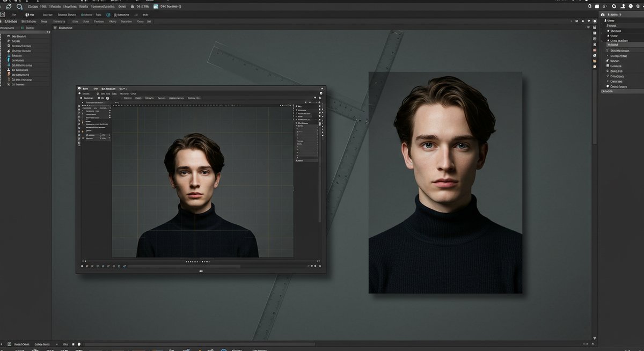Select the first tab in the tab row
The height and width of the screenshot is (351, 644).
click(x=12, y=21)
